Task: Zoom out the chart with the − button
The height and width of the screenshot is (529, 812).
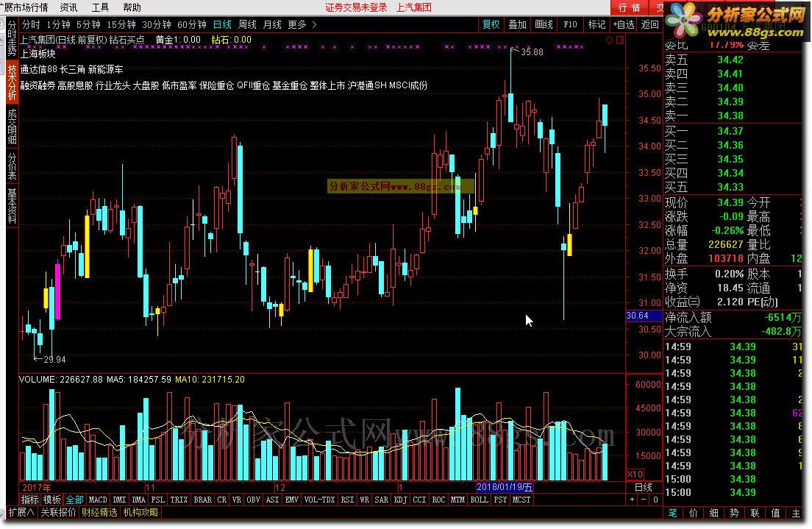Action: click(644, 500)
